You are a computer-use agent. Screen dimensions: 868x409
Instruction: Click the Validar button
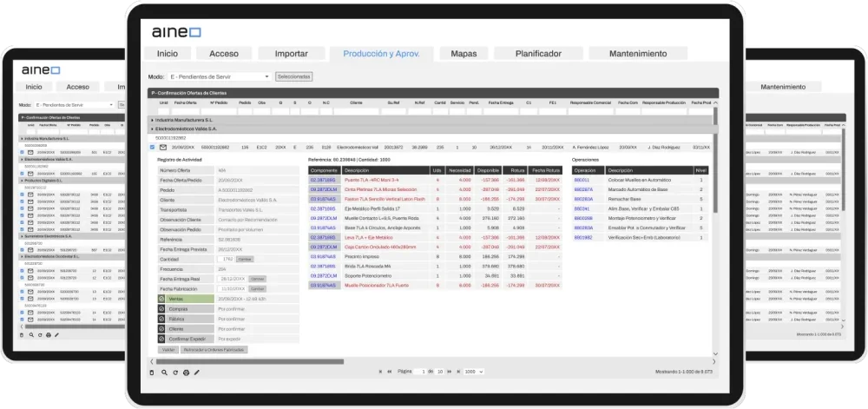(168, 350)
